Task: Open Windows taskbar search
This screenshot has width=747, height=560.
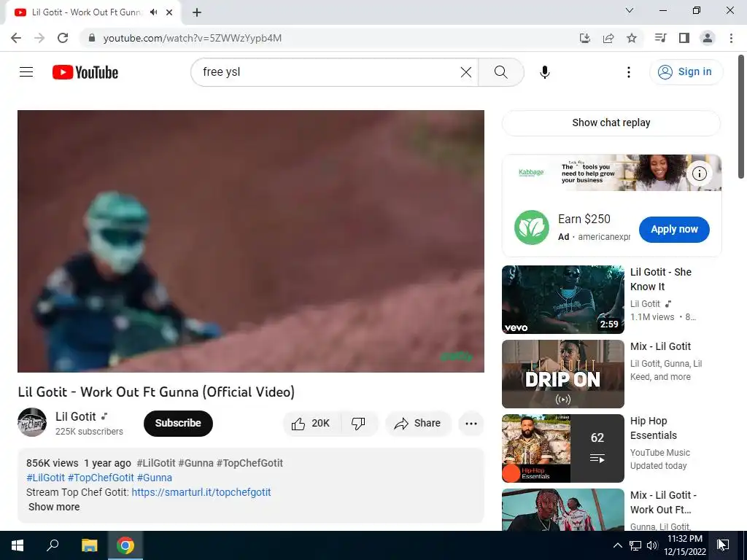Action: [x=53, y=545]
